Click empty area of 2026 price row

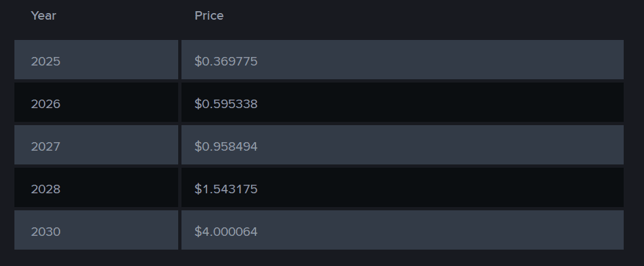pyautogui.click(x=440, y=102)
